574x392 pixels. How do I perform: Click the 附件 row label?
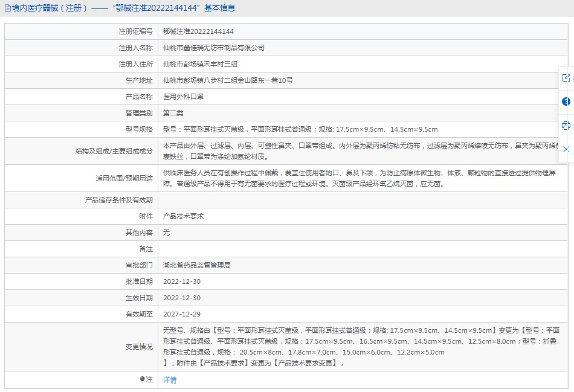(x=146, y=216)
